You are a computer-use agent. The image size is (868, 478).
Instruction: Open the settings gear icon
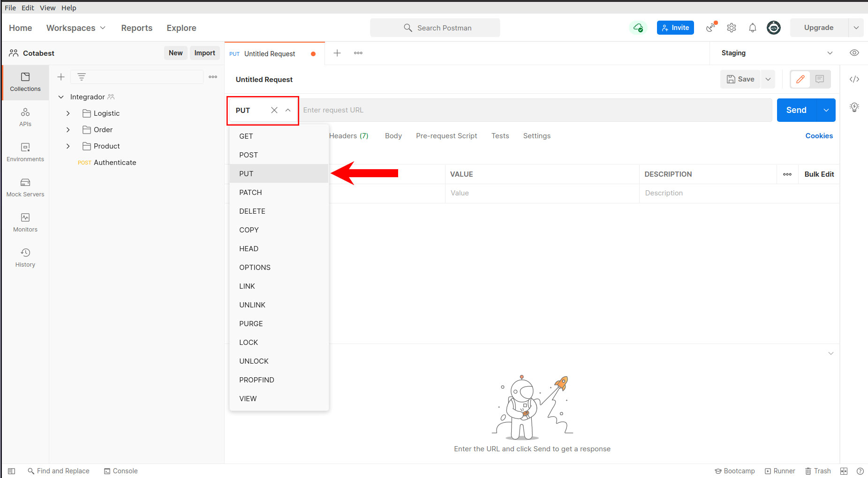pos(732,28)
